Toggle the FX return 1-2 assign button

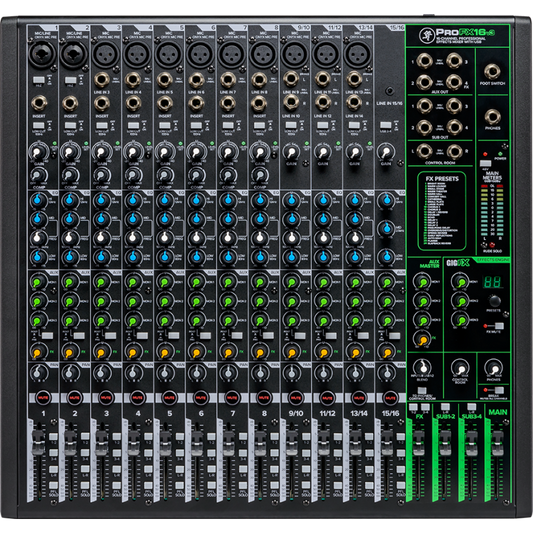click(413, 407)
